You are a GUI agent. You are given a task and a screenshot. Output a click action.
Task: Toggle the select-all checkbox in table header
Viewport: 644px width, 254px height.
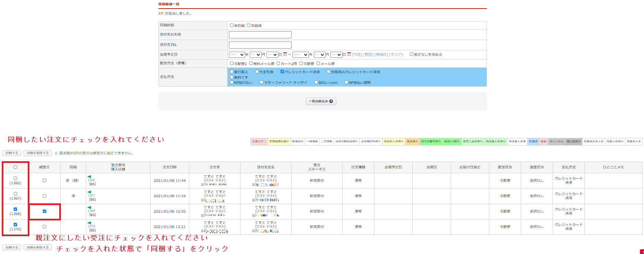click(15, 167)
